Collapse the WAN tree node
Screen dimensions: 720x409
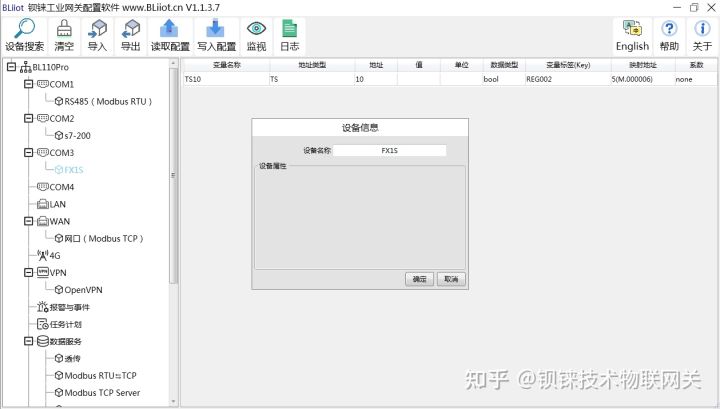28,221
